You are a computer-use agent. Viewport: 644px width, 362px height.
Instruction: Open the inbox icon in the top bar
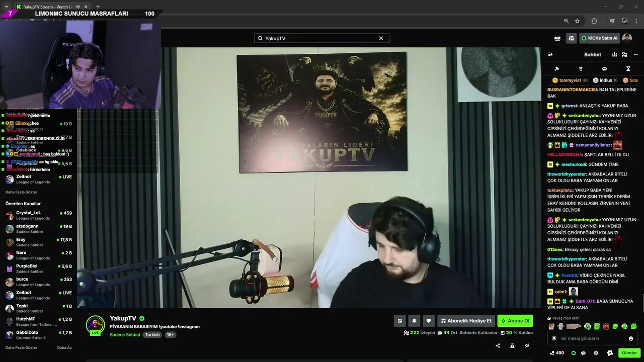[x=571, y=38]
